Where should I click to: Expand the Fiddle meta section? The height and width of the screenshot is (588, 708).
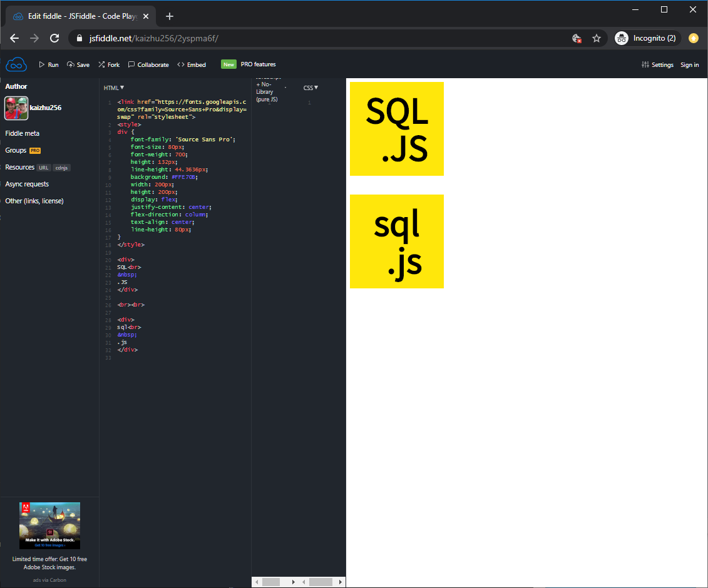pos(22,133)
